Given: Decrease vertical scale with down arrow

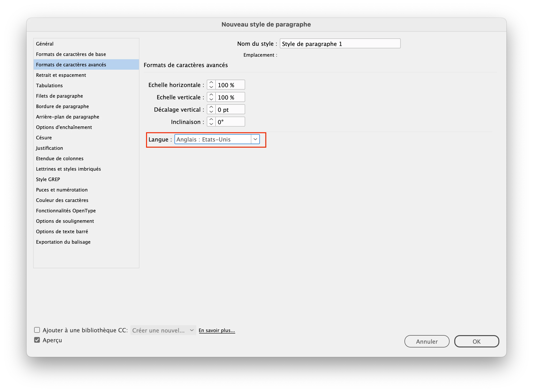Looking at the screenshot, I should pos(211,100).
